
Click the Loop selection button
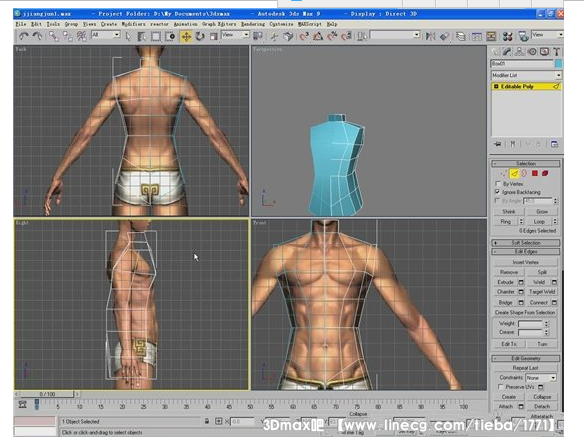(539, 222)
